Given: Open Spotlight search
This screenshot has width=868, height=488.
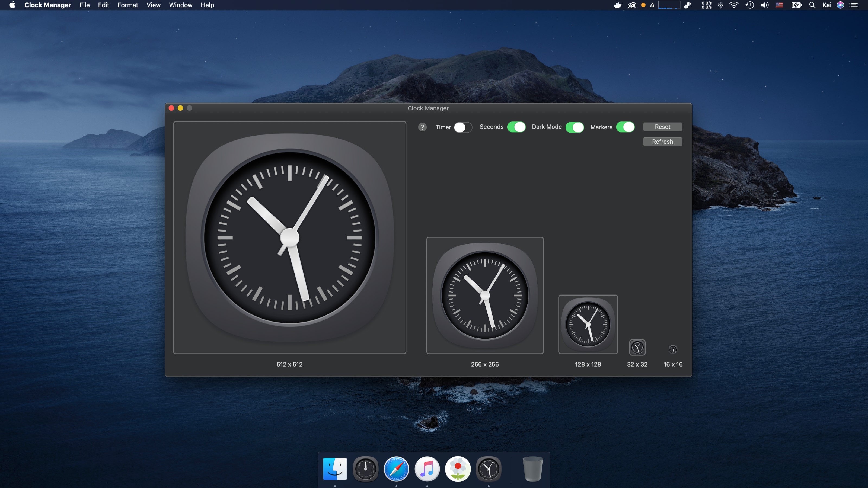Looking at the screenshot, I should [812, 5].
